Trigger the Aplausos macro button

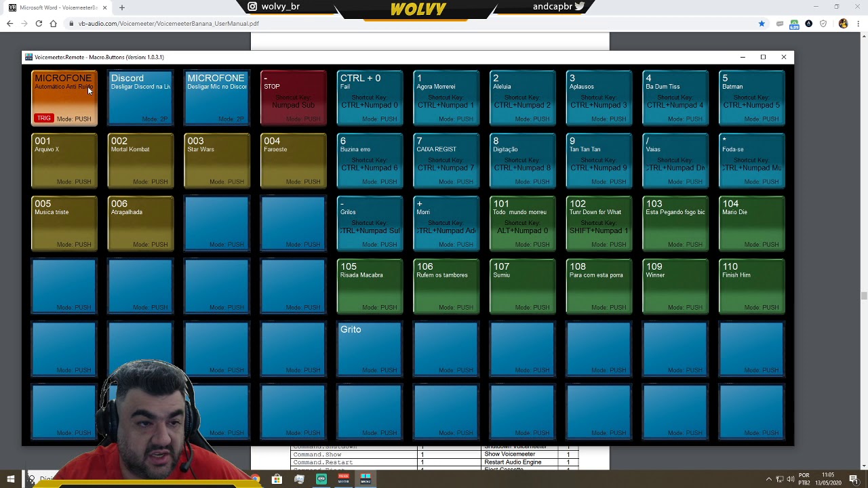pyautogui.click(x=599, y=98)
